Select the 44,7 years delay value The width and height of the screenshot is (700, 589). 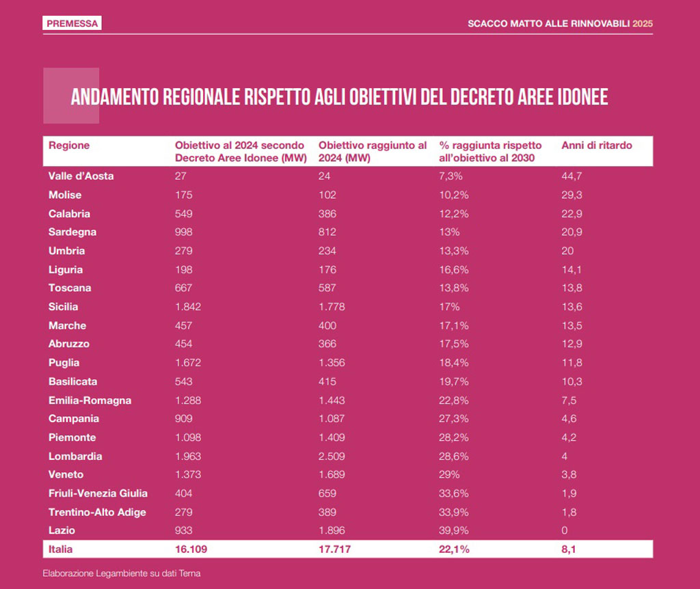click(x=571, y=176)
